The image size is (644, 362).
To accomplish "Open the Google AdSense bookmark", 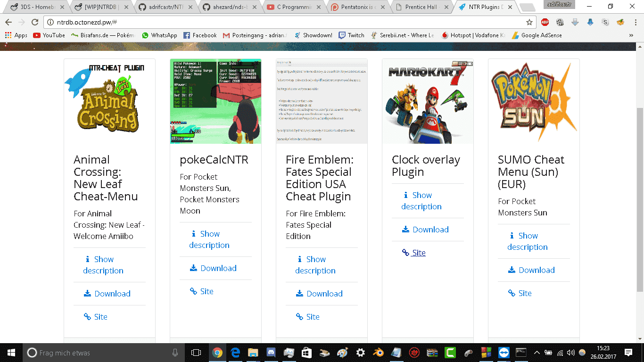I will click(x=537, y=35).
